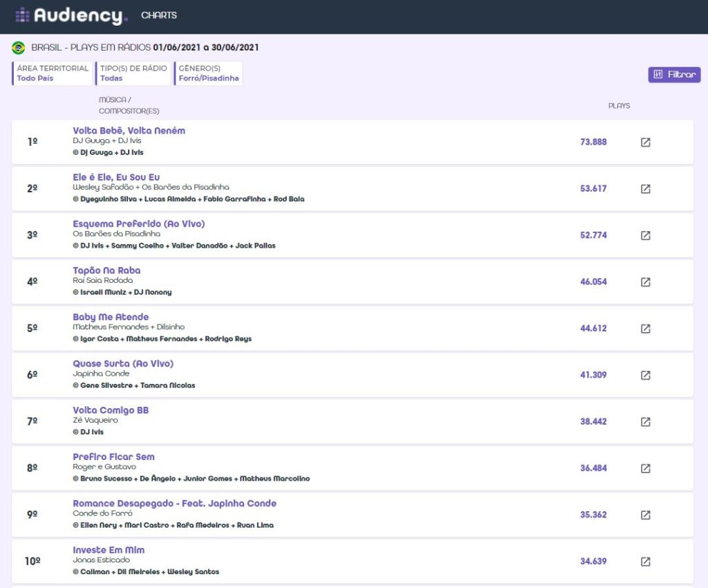Open Gênero(s) filter Forró/Pisadinha
Screen dimensions: 708x588
[208, 73]
